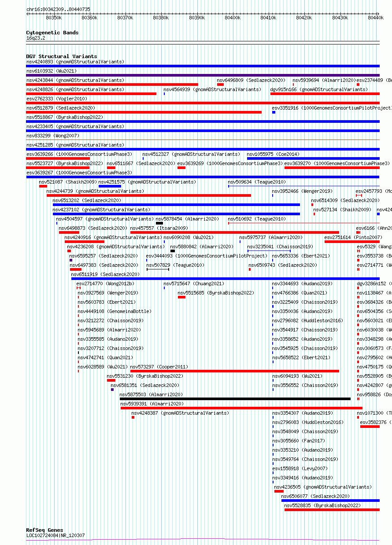
Task: Click nsv4251285 gnomAD variant label
Action: click(75, 145)
